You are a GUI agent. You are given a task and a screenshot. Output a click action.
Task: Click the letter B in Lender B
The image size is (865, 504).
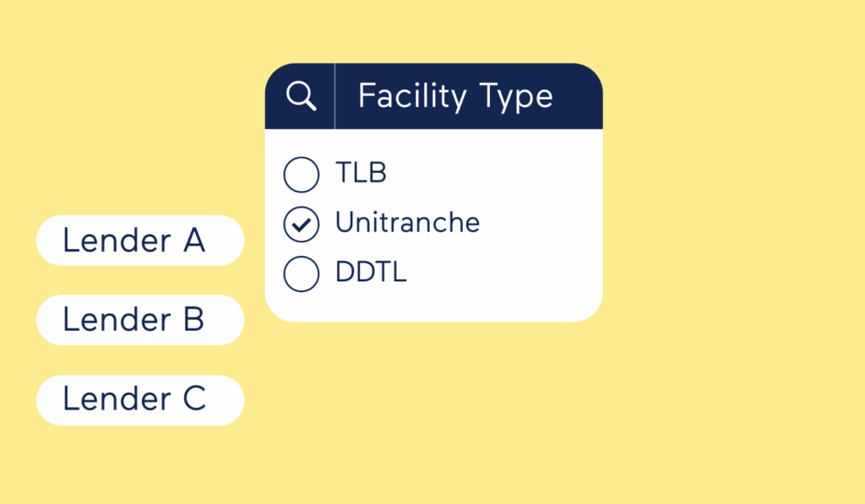[193, 320]
